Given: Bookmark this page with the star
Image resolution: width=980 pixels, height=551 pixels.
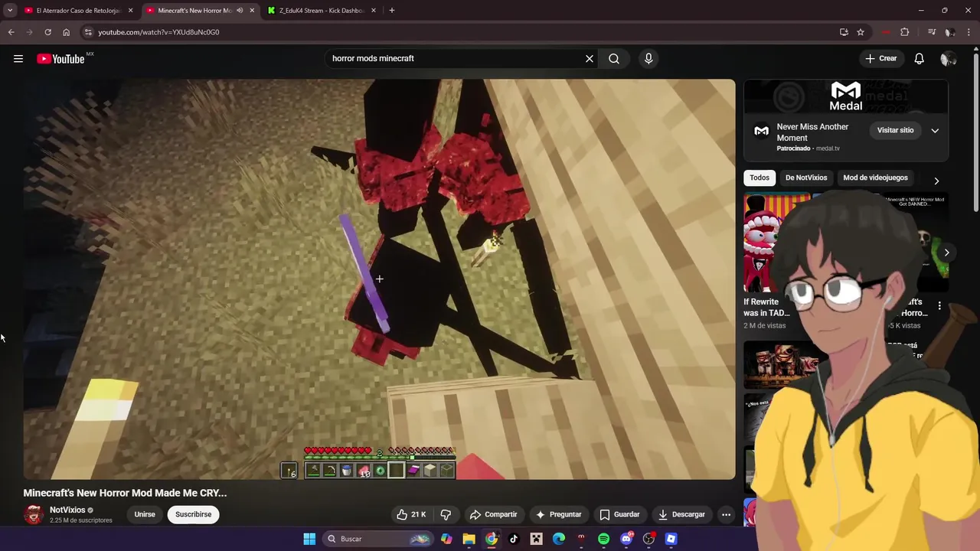Looking at the screenshot, I should [x=861, y=32].
